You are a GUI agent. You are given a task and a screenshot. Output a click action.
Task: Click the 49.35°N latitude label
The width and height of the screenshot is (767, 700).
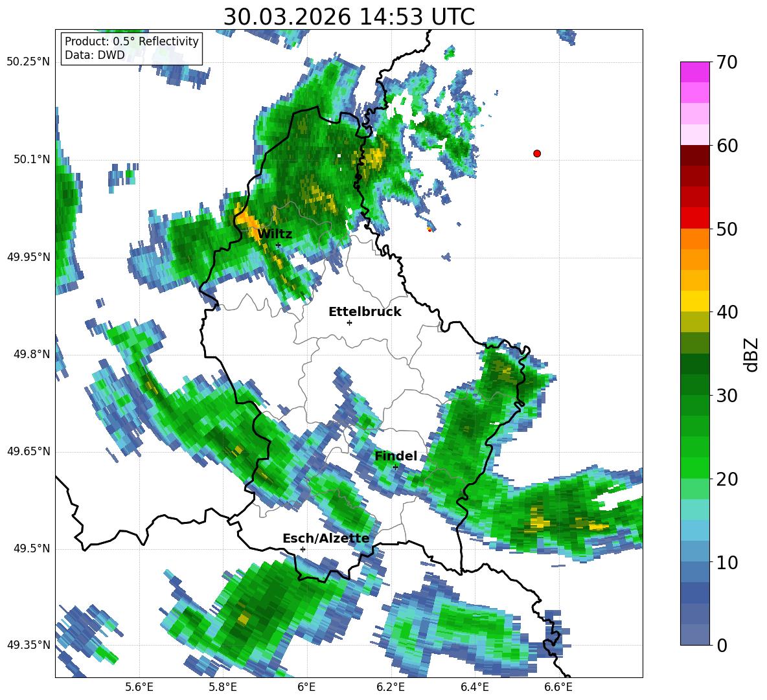coord(29,645)
